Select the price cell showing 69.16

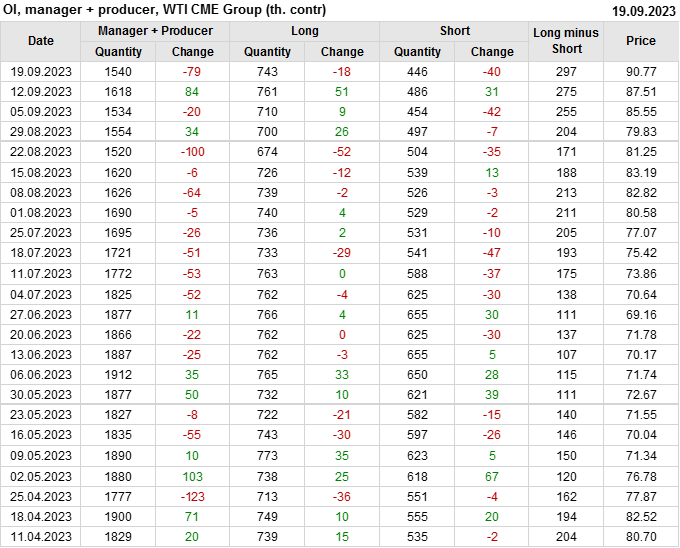[x=641, y=314]
